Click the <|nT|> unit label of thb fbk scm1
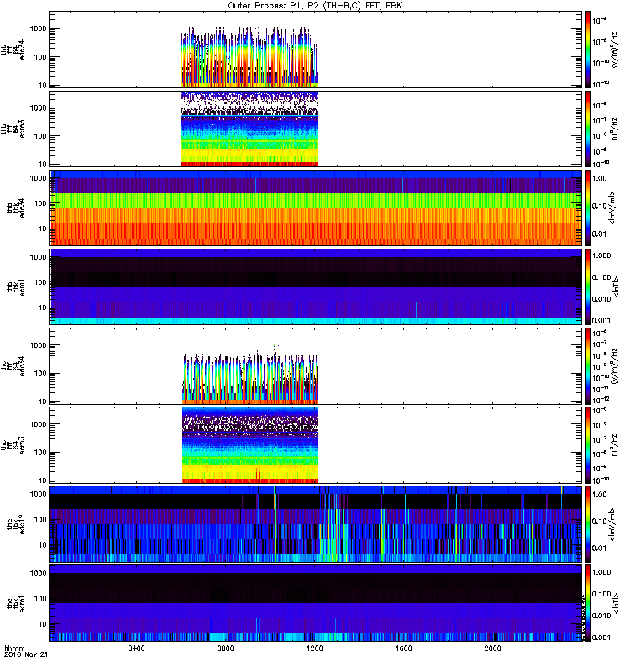 pos(617,287)
